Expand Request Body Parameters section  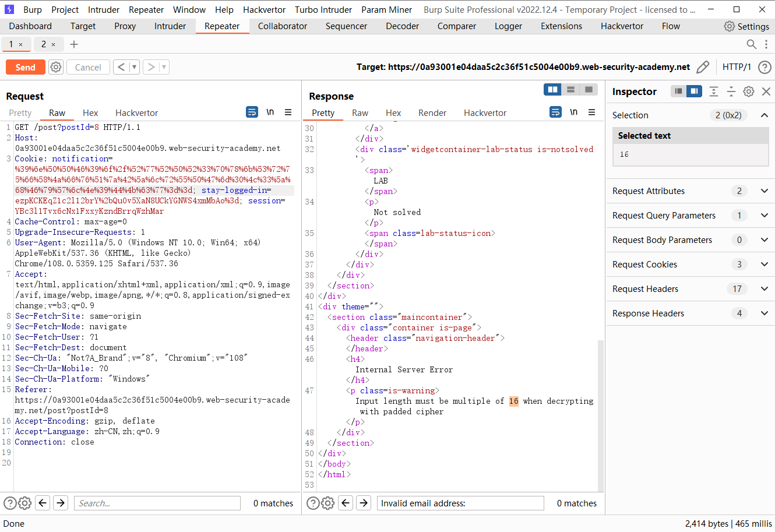tap(764, 240)
